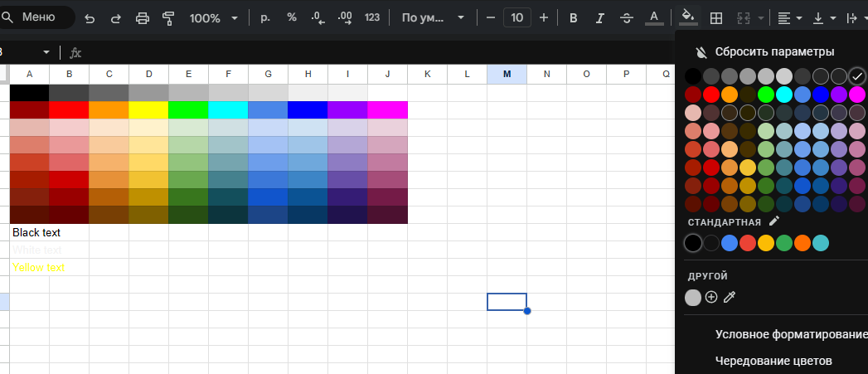Select the column A header
This screenshot has width=868, height=374.
click(x=29, y=75)
